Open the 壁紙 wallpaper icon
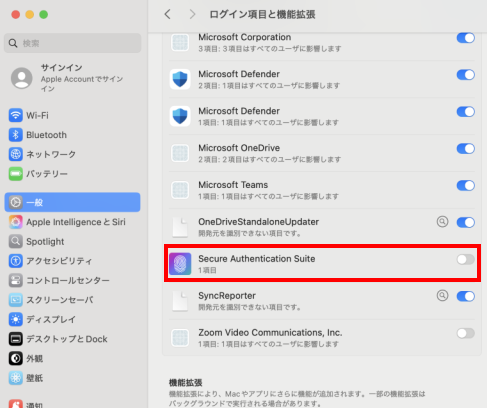The width and height of the screenshot is (487, 408). 16,378
